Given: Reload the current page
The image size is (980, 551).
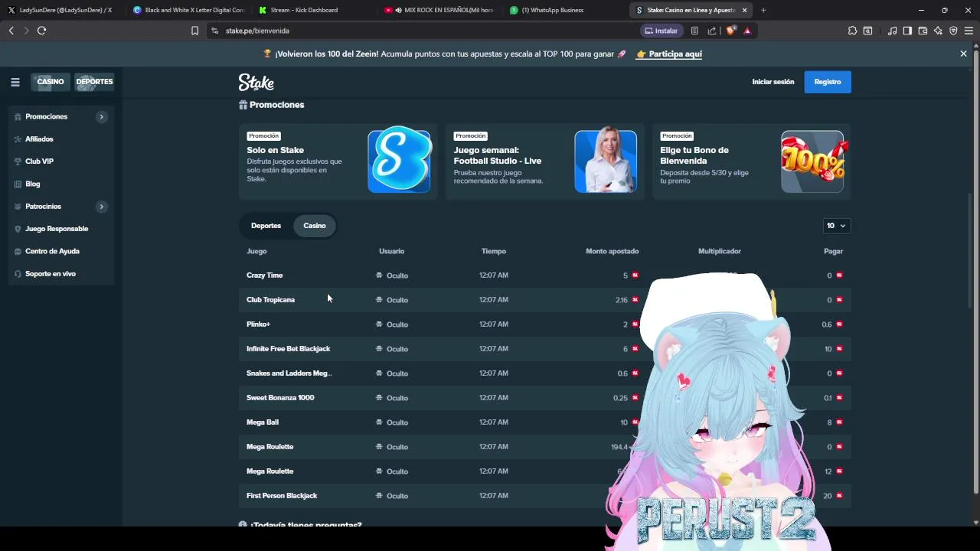Looking at the screenshot, I should tap(42, 31).
